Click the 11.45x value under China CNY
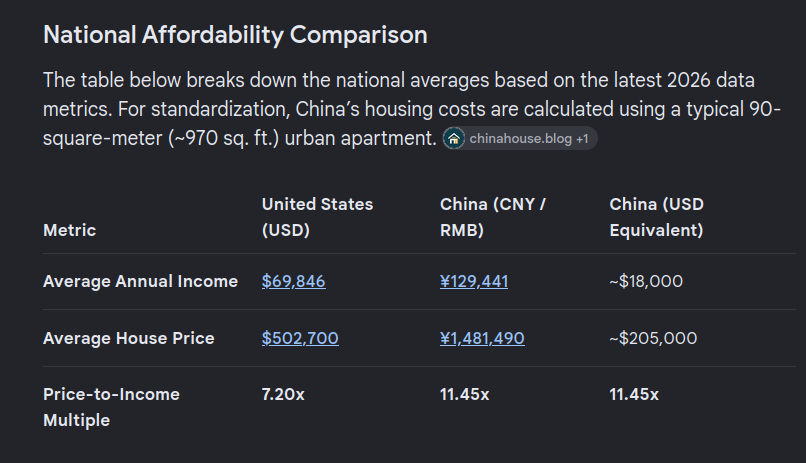 tap(465, 395)
